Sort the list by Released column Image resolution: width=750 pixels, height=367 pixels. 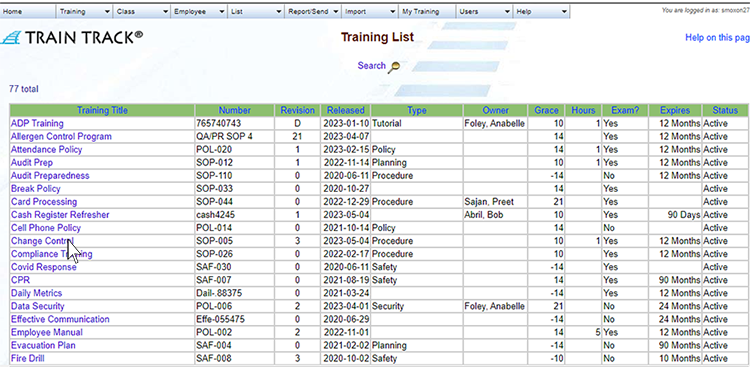[346, 111]
